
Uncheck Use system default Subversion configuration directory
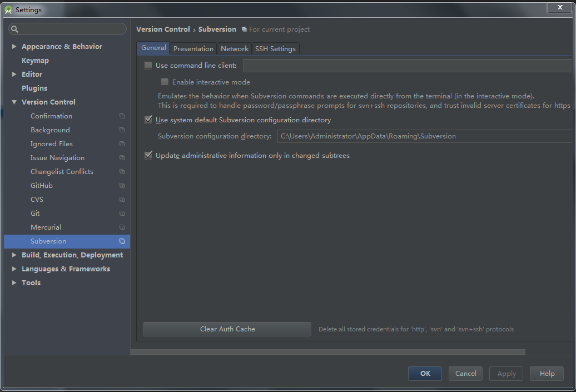point(148,119)
